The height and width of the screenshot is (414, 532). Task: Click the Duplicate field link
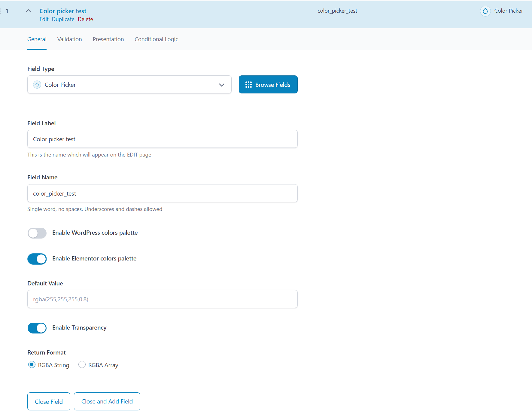pyautogui.click(x=63, y=19)
